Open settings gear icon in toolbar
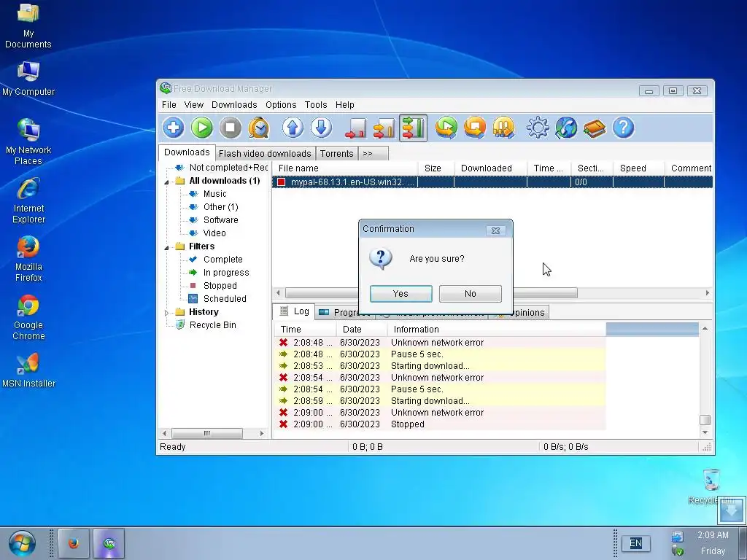 click(x=538, y=128)
